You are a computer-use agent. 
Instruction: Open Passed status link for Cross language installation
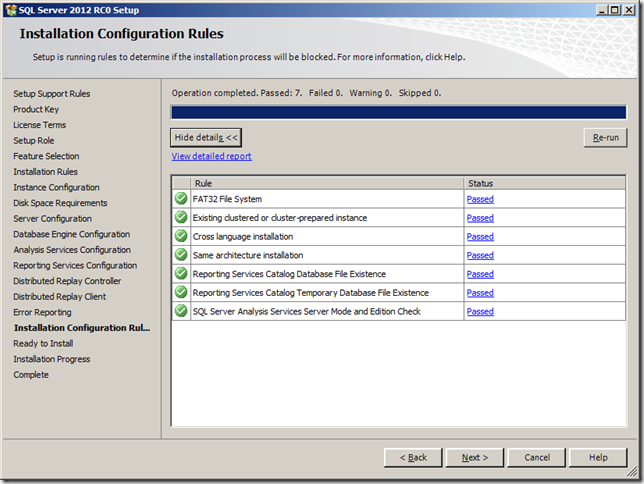[x=480, y=237]
